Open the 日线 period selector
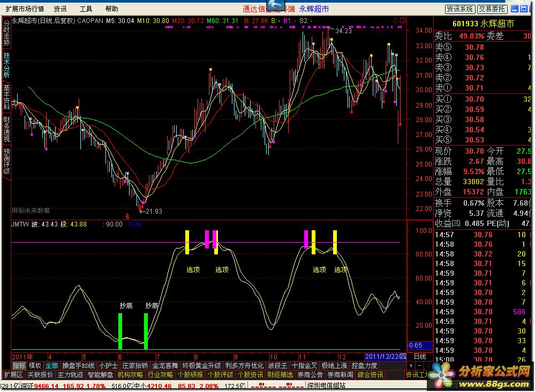The width and height of the screenshot is (535, 392). (420, 357)
